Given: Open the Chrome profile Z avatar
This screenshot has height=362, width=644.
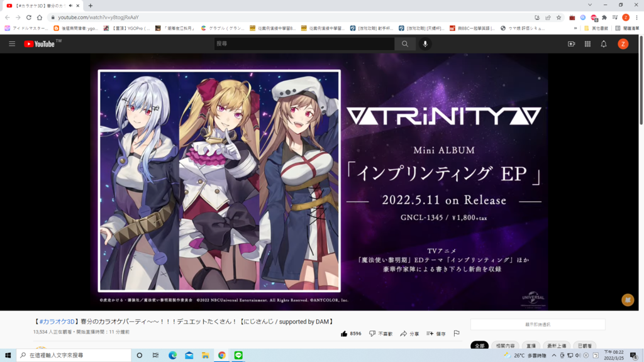Looking at the screenshot, I should pyautogui.click(x=626, y=17).
